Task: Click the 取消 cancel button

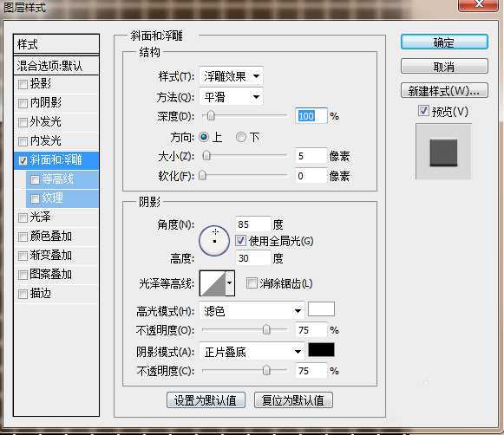Action: click(444, 67)
